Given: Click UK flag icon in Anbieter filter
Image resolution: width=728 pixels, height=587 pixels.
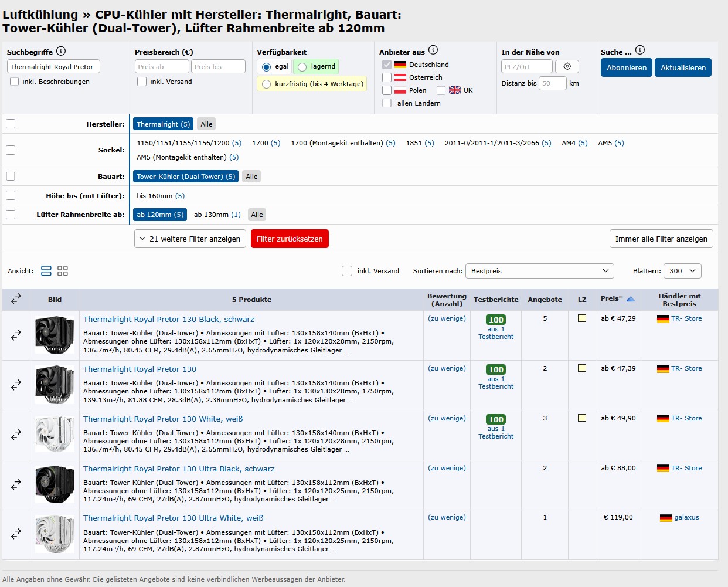Looking at the screenshot, I should click(455, 90).
